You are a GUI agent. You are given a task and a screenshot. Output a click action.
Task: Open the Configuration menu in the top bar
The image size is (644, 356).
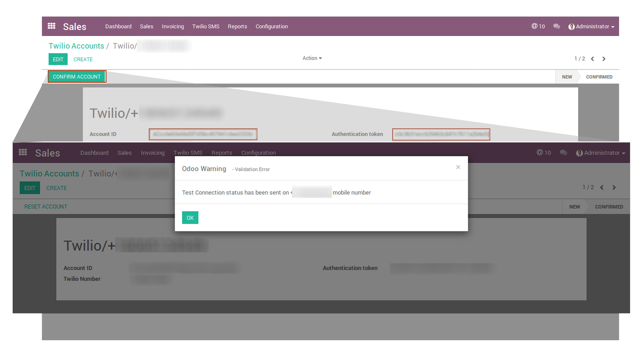(272, 26)
